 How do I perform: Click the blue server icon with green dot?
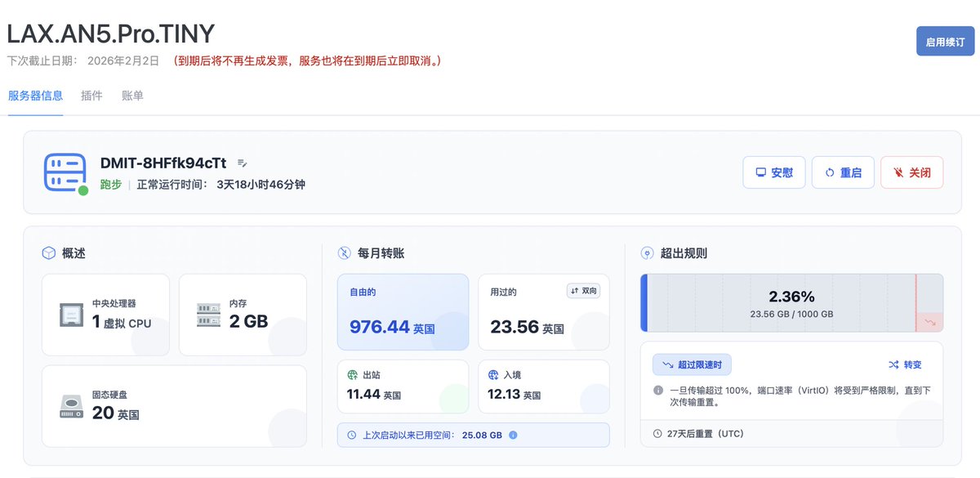coord(65,173)
